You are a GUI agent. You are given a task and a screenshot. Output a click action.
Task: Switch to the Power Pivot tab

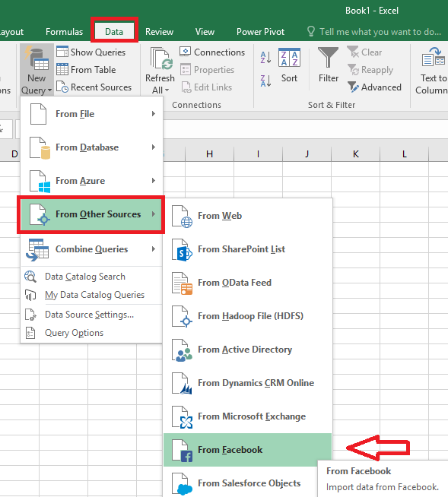[x=260, y=32]
